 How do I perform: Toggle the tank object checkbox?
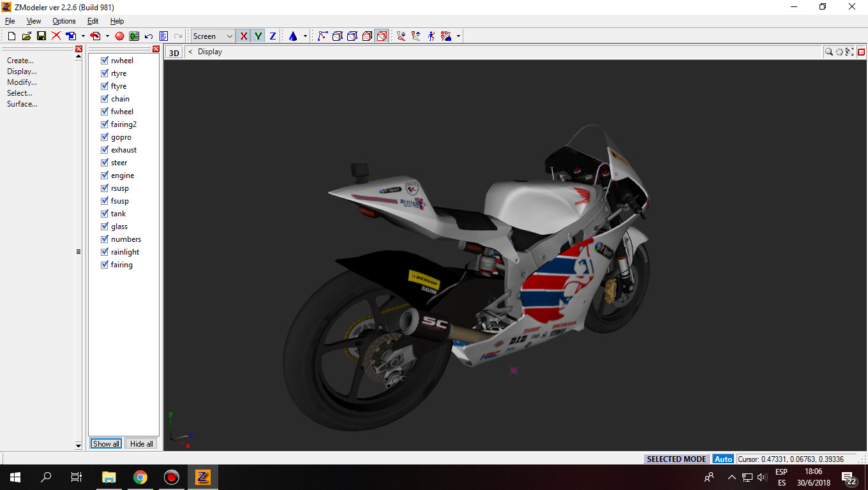coord(105,214)
